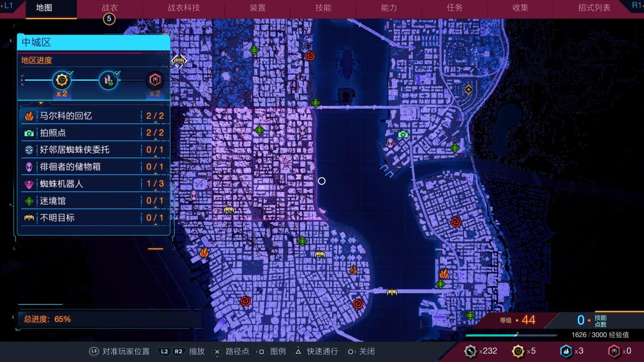
Task: Switch to the 地图 tab
Action: point(45,8)
